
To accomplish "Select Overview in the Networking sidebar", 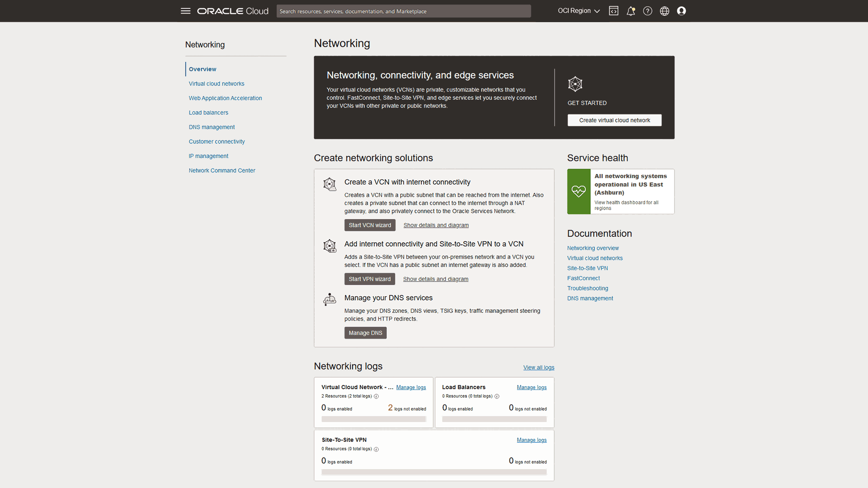I will (x=202, y=69).
